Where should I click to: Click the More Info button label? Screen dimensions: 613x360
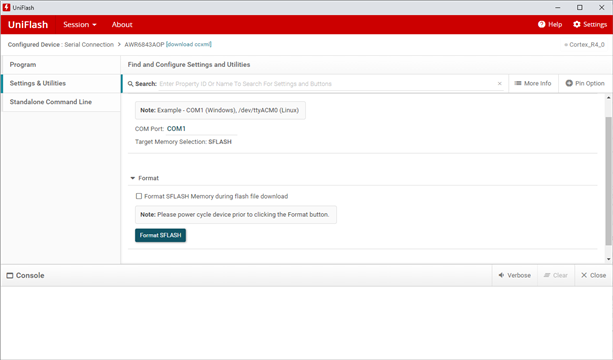point(538,83)
